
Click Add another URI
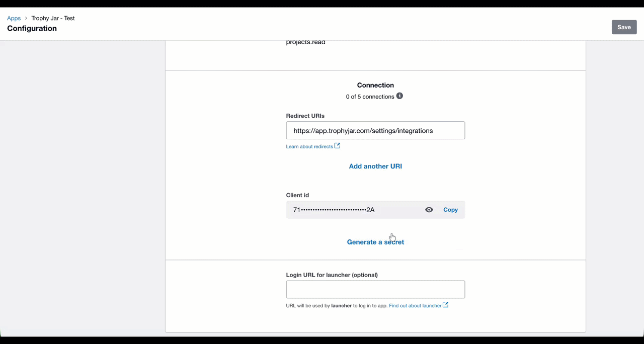pyautogui.click(x=375, y=166)
